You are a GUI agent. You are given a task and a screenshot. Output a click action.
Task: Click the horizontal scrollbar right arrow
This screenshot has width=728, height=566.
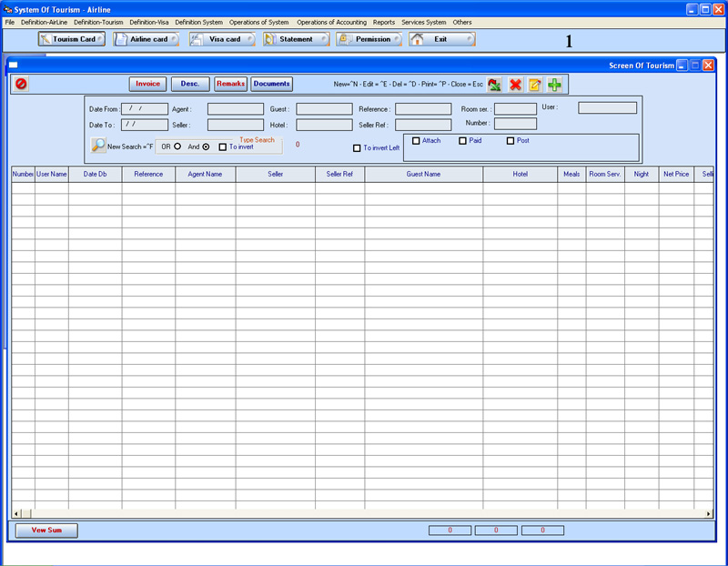tap(709, 514)
